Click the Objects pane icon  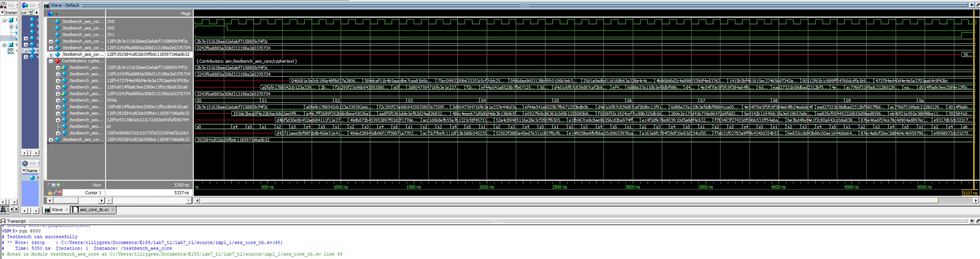tap(25, 5)
